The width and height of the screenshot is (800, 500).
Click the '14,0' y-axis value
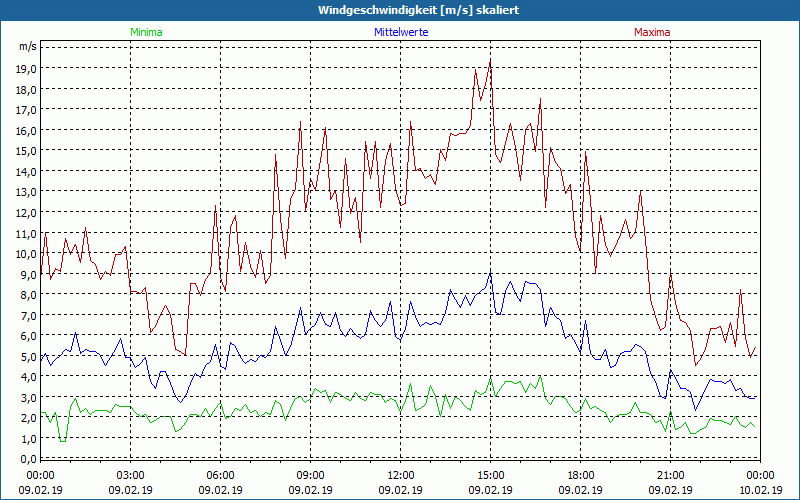pyautogui.click(x=28, y=171)
